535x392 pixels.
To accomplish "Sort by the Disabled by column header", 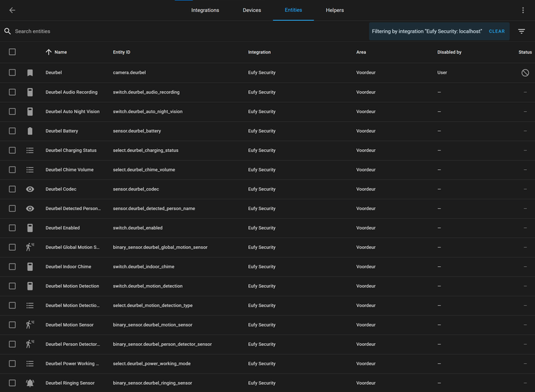I will point(449,52).
